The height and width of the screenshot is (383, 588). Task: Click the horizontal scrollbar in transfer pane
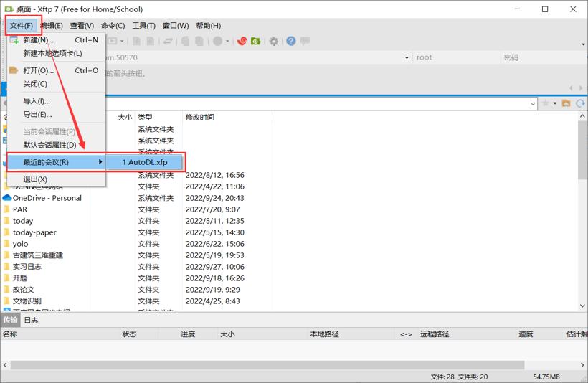tap(267, 364)
